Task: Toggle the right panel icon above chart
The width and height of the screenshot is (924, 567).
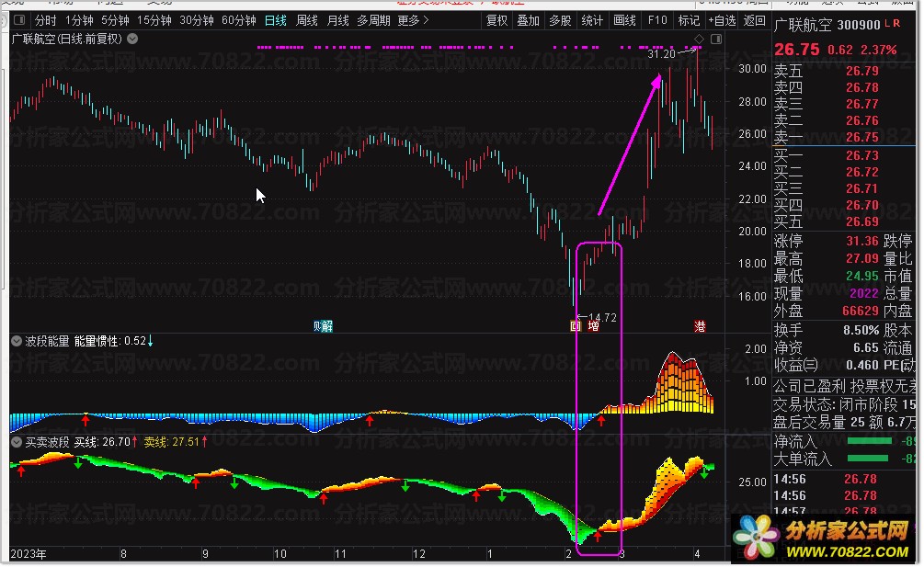Action: pos(716,39)
